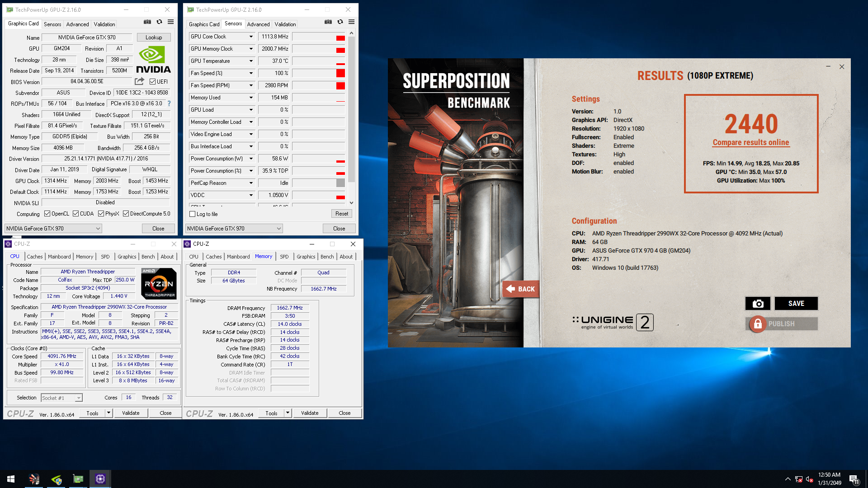Click the camera icon in GPU-Z Sensors window
The width and height of the screenshot is (868, 488).
pos(328,22)
